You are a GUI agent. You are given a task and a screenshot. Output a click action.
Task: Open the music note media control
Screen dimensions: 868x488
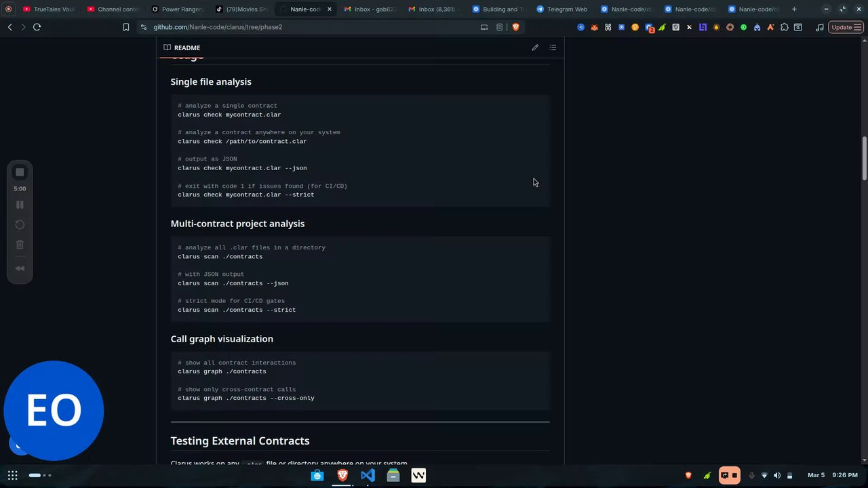pos(820,27)
